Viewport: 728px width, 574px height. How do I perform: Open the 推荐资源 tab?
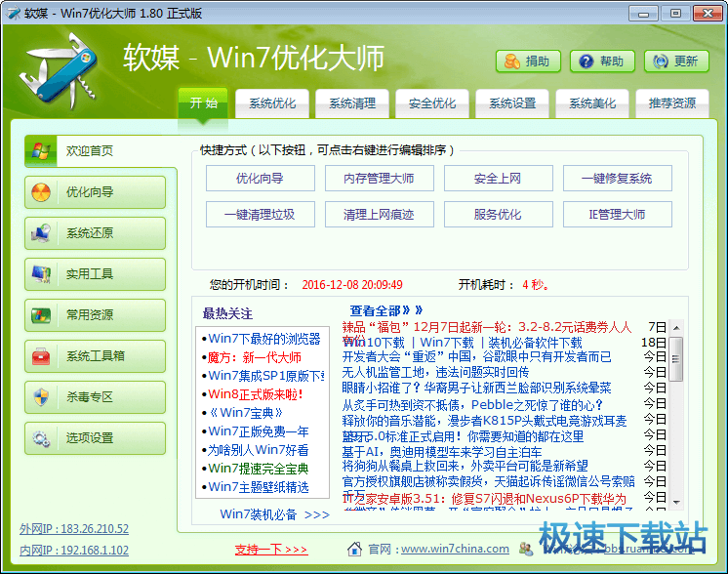pos(672,103)
